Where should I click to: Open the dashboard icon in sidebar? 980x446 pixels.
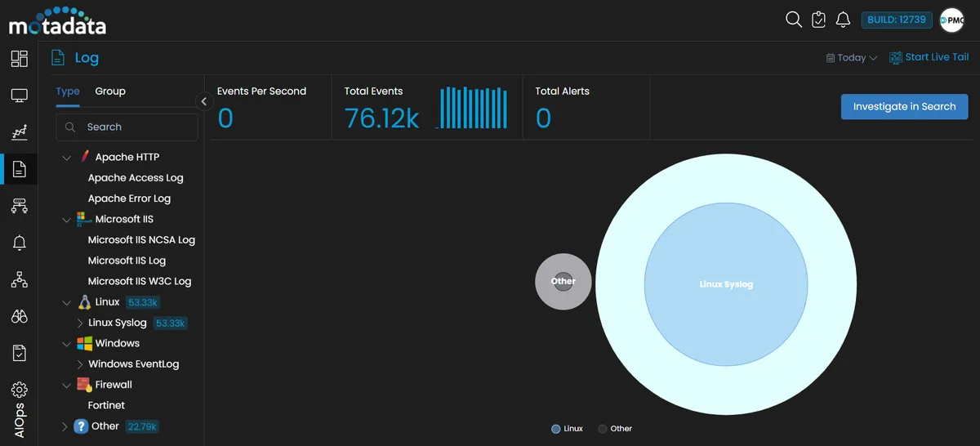pyautogui.click(x=20, y=59)
